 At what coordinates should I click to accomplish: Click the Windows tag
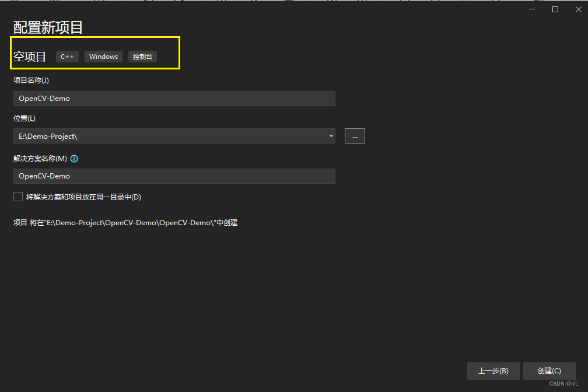click(103, 57)
